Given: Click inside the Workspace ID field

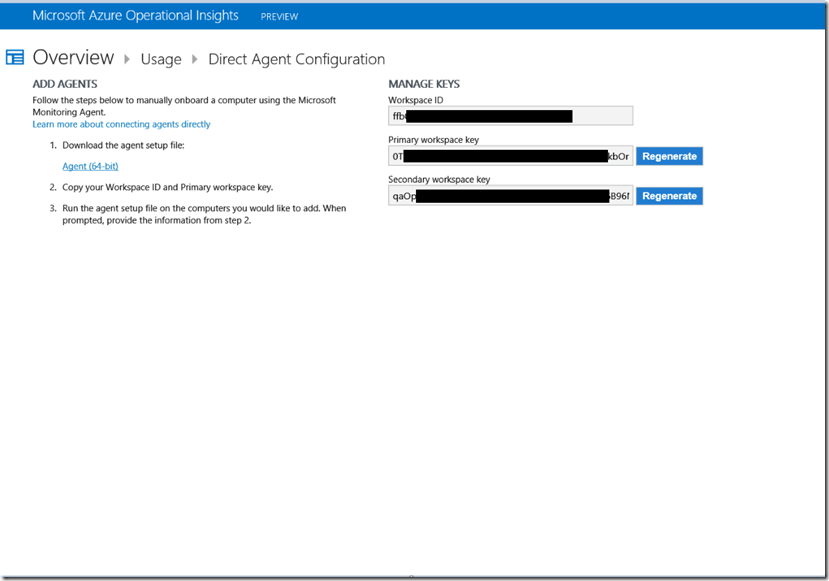Looking at the screenshot, I should point(510,116).
